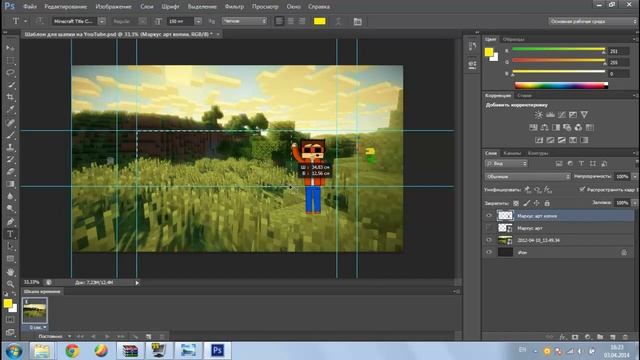Toggle Quick Mask mode icon
This screenshot has width=640, height=360.
(10, 320)
